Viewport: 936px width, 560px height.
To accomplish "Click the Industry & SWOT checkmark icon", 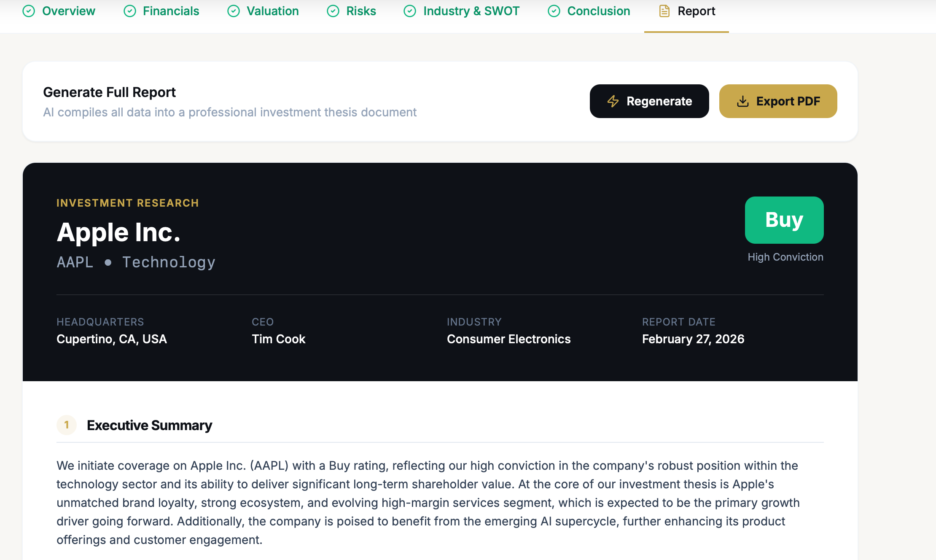I will (410, 11).
